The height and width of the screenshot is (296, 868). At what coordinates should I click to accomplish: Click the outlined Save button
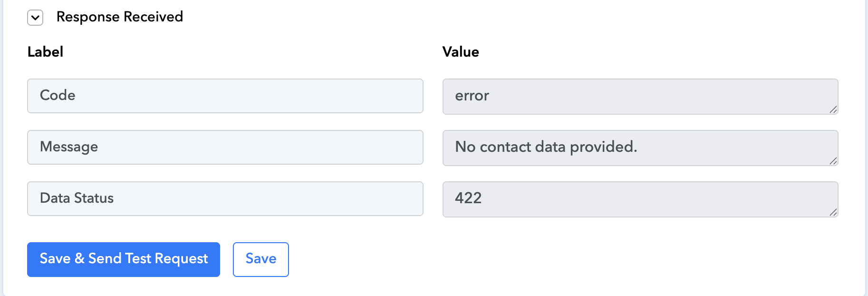pyautogui.click(x=261, y=259)
